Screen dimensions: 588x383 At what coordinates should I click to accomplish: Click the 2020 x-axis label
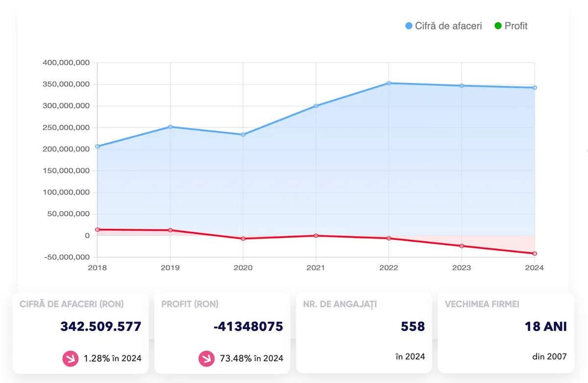point(243,268)
